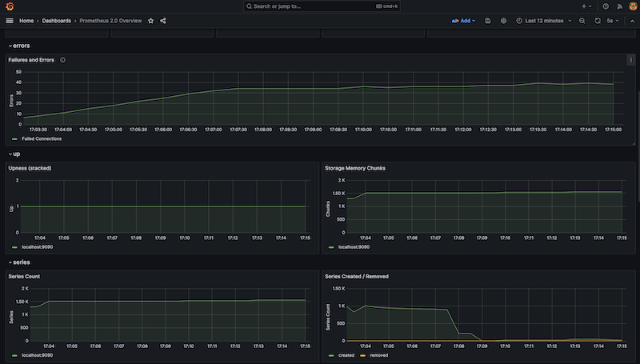Share the dashboard with the share icon
This screenshot has height=364, width=640.
pyautogui.click(x=163, y=21)
